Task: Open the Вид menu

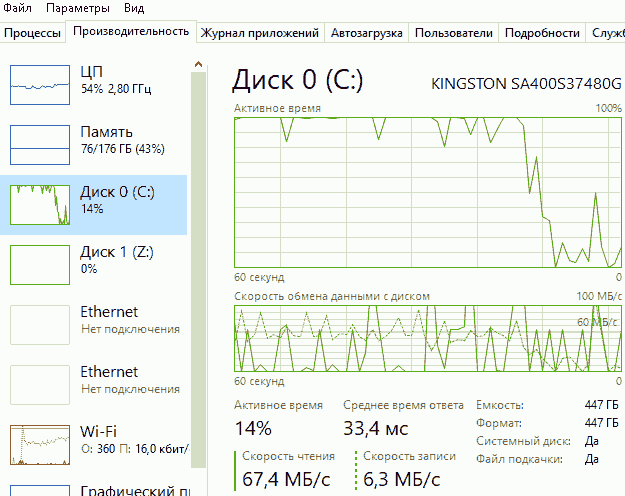Action: click(x=134, y=8)
